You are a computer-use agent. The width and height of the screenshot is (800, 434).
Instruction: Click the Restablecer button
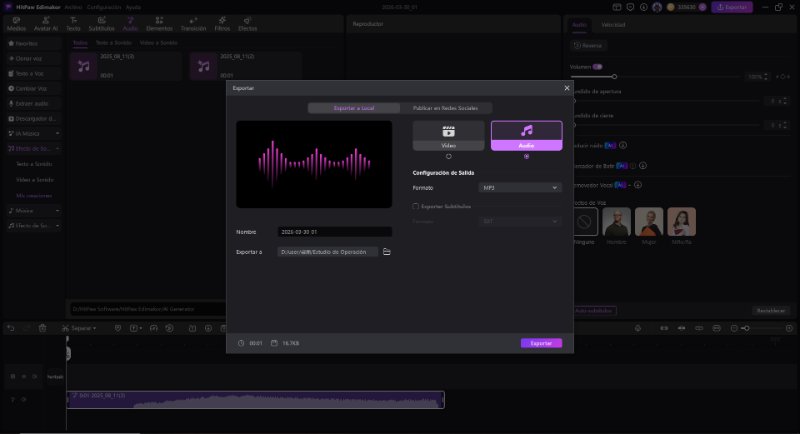point(770,311)
